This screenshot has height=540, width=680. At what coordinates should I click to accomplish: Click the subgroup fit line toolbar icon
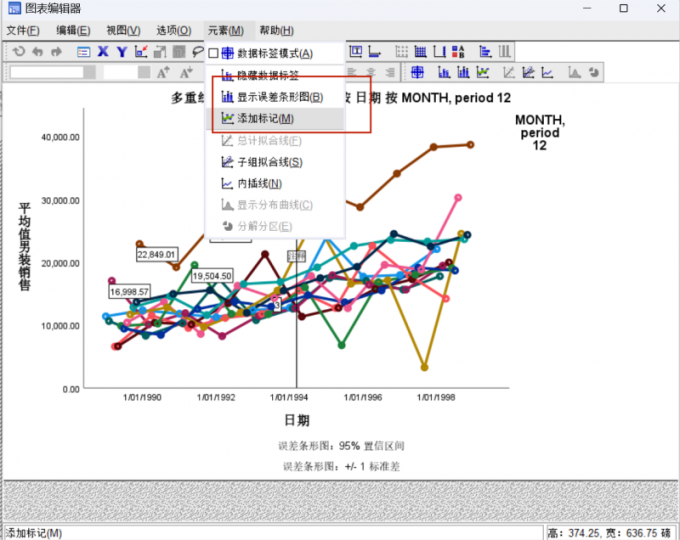click(528, 72)
